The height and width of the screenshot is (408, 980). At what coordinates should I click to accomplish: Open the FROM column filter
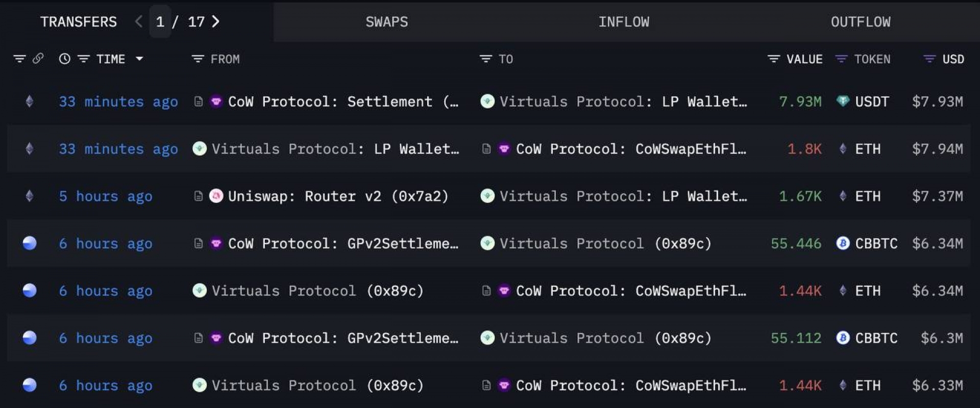pos(198,59)
